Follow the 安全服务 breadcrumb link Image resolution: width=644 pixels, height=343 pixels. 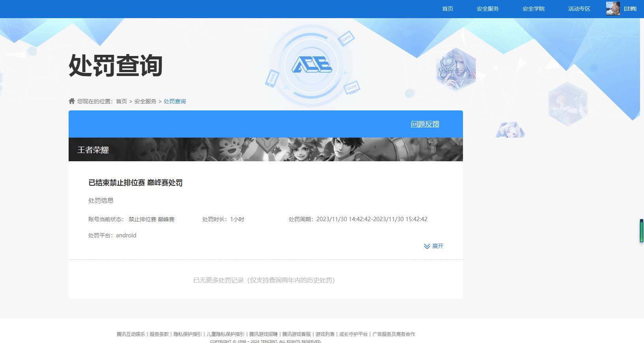coord(145,101)
